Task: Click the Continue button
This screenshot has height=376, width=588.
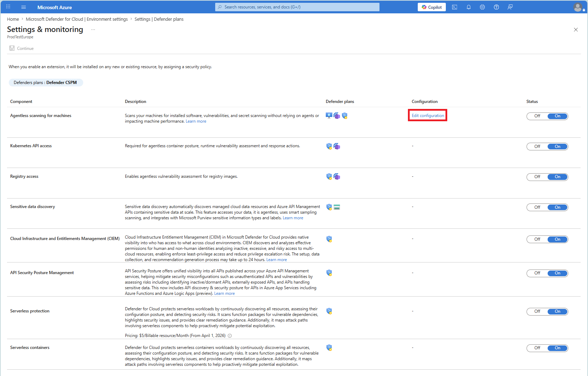Action: pos(22,48)
